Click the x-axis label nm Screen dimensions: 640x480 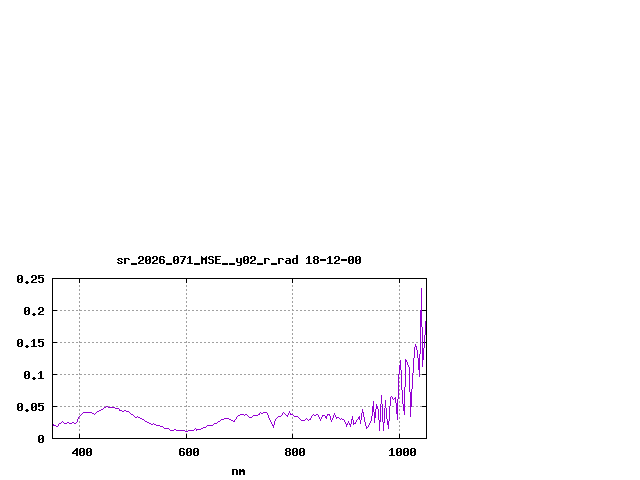coord(238,471)
